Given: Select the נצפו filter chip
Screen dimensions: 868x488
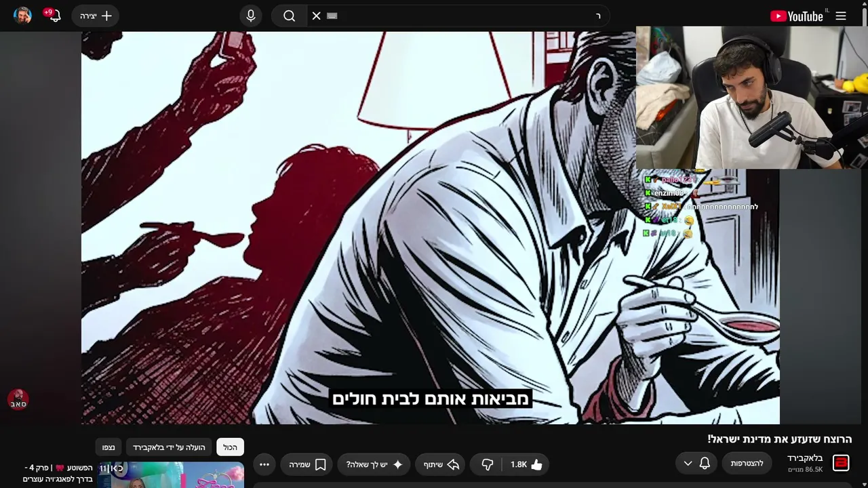Looking at the screenshot, I should click(x=108, y=447).
